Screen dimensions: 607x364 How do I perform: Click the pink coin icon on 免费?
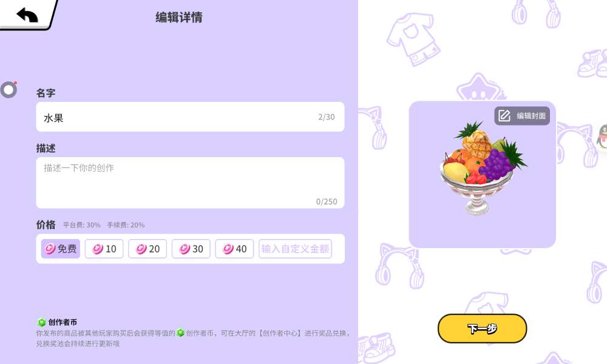50,249
